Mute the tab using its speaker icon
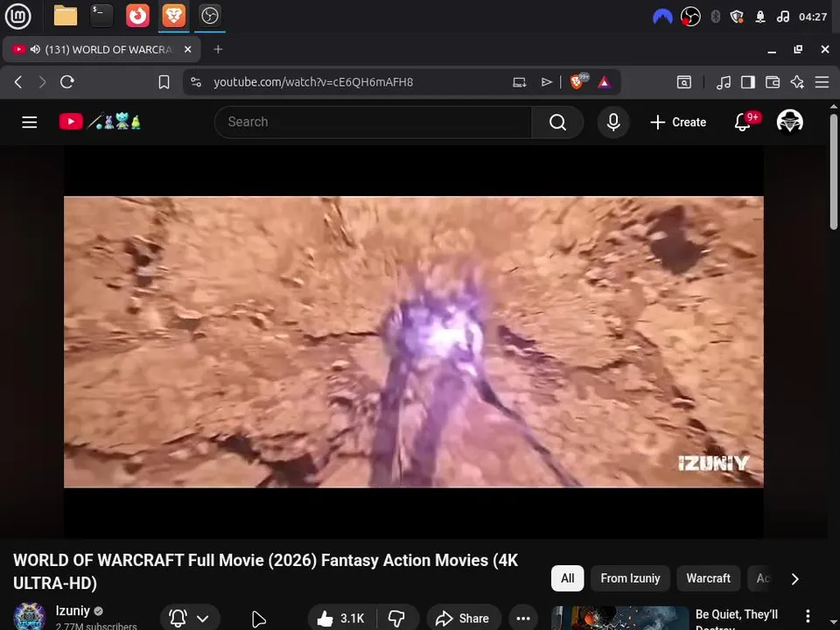This screenshot has height=630, width=840. pos(35,49)
